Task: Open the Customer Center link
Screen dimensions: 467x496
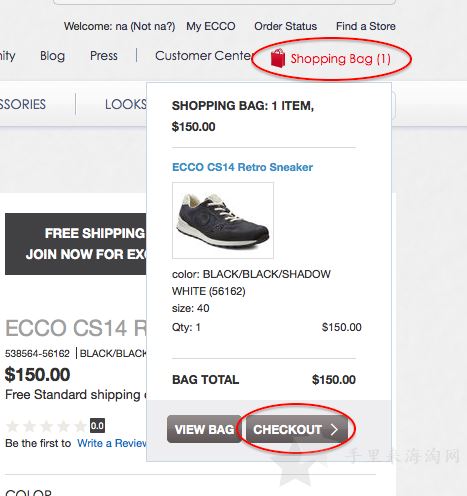Action: pyautogui.click(x=203, y=56)
